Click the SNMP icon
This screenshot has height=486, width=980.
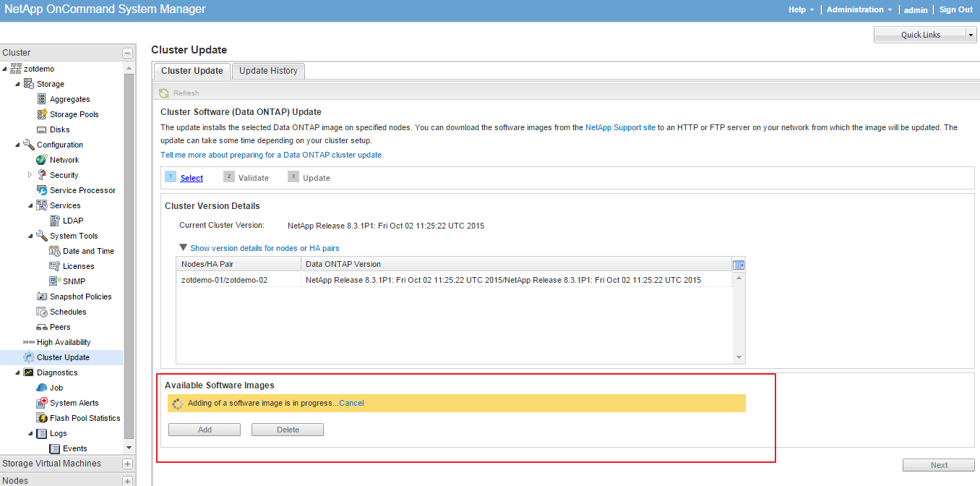pyautogui.click(x=55, y=281)
